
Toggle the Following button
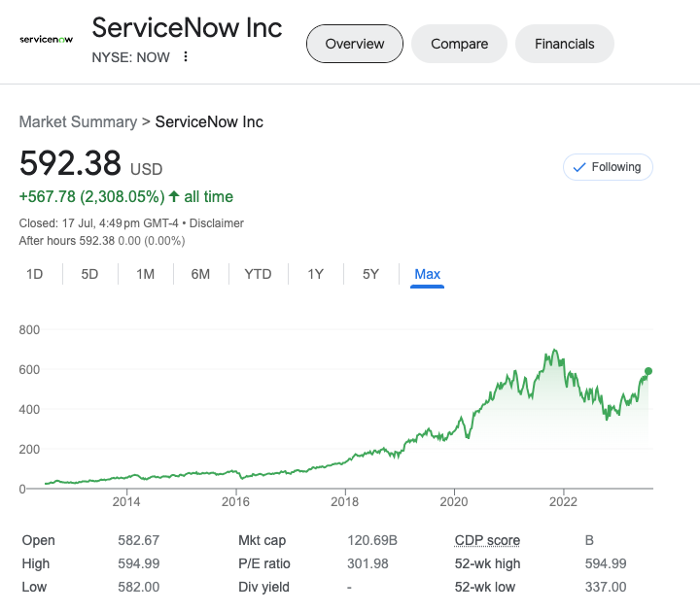[608, 167]
